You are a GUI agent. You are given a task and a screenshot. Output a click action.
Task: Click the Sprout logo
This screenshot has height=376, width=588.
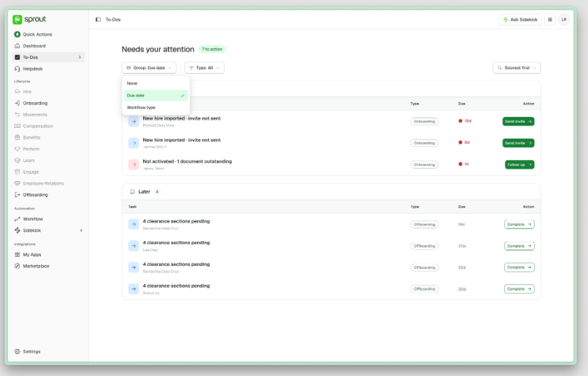pyautogui.click(x=29, y=19)
